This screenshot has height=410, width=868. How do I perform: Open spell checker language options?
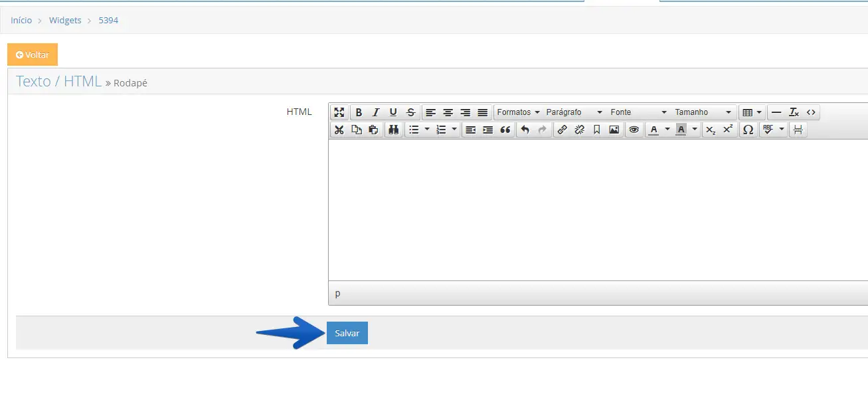pos(782,130)
